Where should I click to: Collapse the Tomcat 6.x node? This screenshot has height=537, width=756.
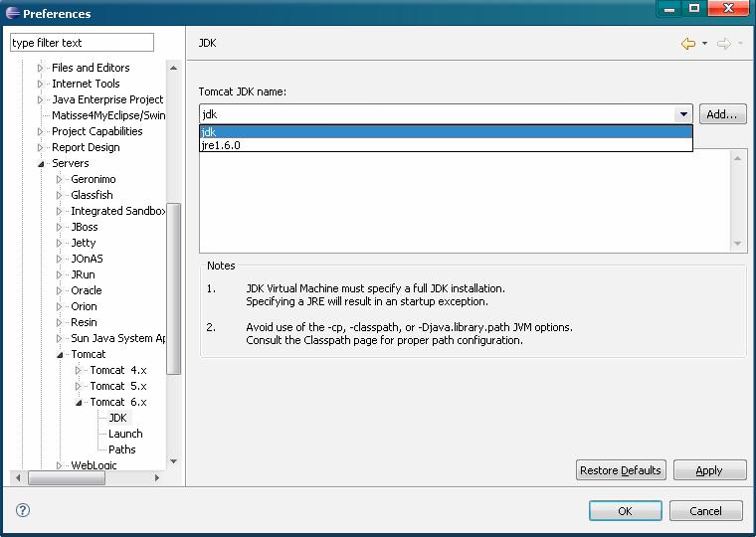tap(79, 403)
